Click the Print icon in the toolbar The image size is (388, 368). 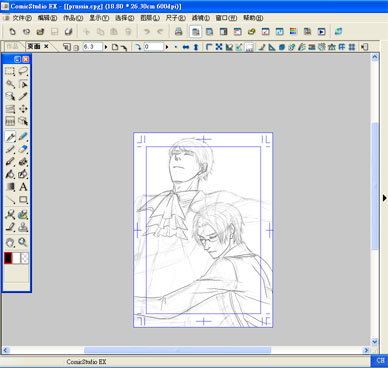tap(179, 32)
